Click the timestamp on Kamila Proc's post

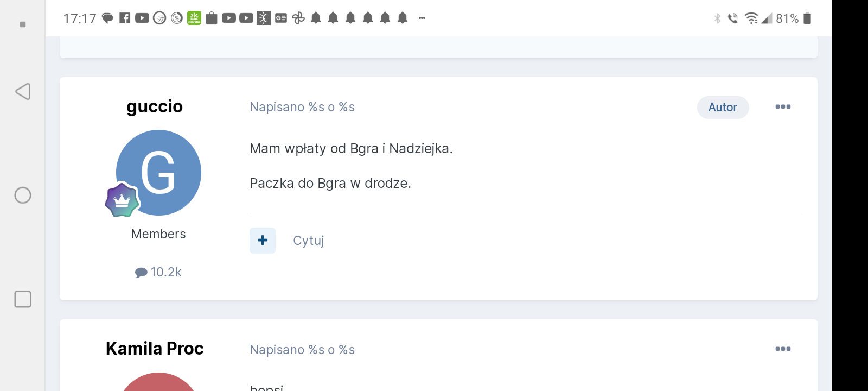(302, 350)
